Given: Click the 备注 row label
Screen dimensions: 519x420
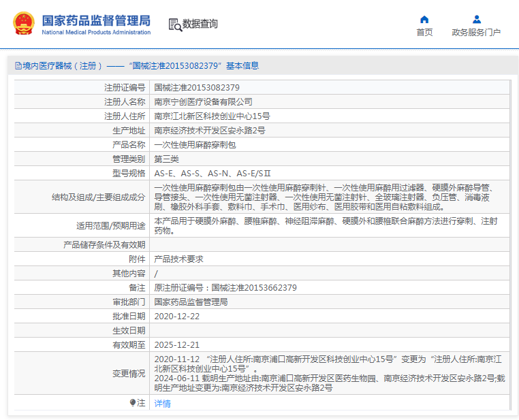Looking at the screenshot, I should [137, 287].
